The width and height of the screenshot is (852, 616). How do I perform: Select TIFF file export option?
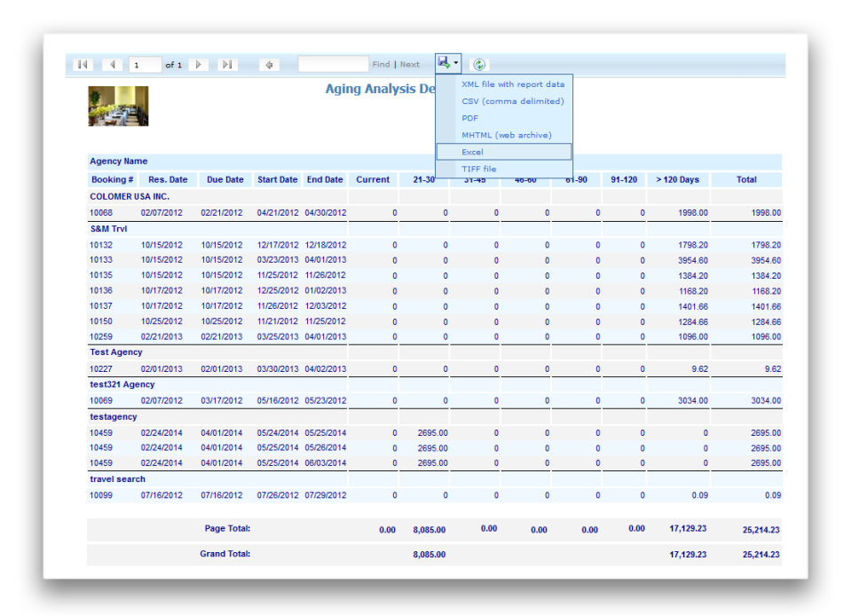pyautogui.click(x=478, y=169)
